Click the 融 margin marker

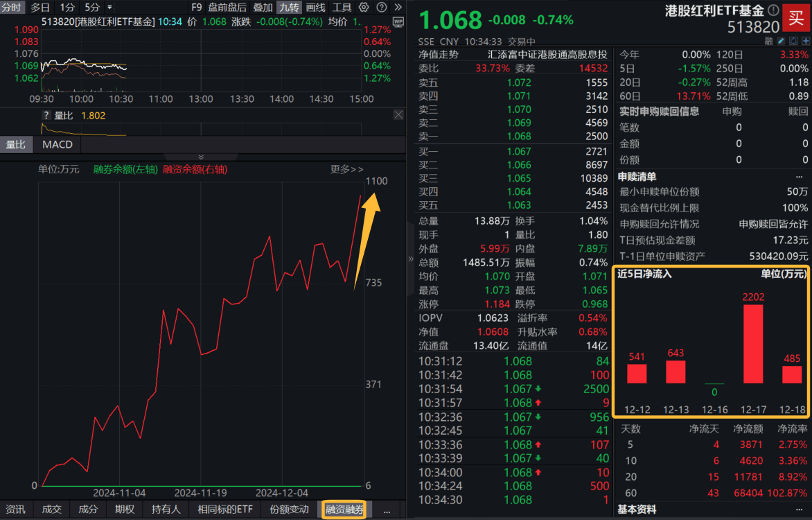point(768,41)
